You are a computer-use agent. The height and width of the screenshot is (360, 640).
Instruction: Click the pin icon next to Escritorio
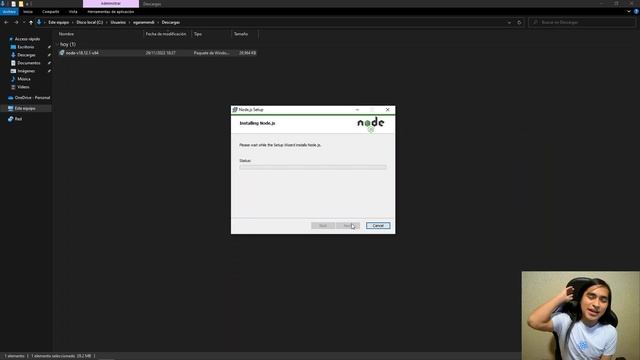(49, 47)
